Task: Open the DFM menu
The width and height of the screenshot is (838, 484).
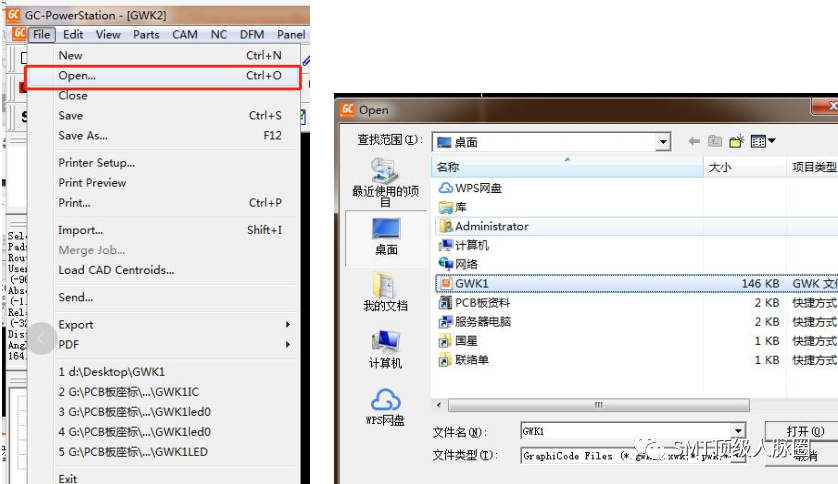Action: [252, 35]
